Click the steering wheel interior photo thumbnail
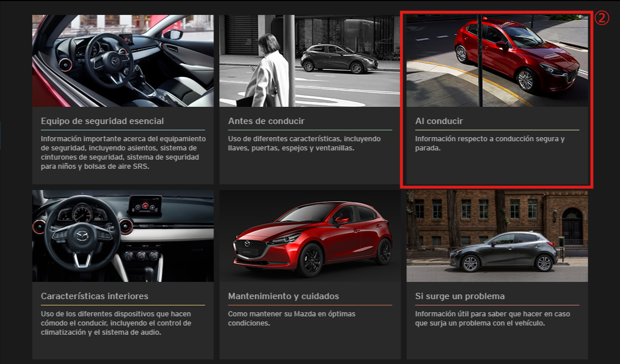The image size is (620, 364). (x=122, y=61)
